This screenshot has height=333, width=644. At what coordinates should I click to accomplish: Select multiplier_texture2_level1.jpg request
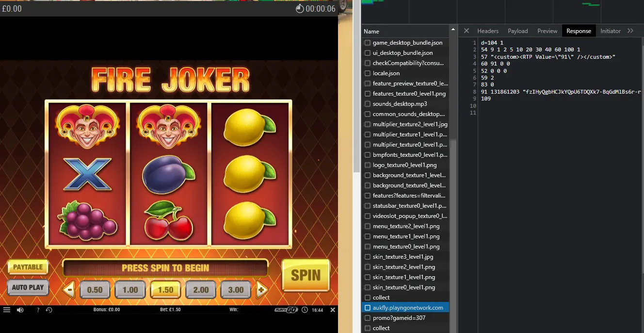click(x=405, y=124)
